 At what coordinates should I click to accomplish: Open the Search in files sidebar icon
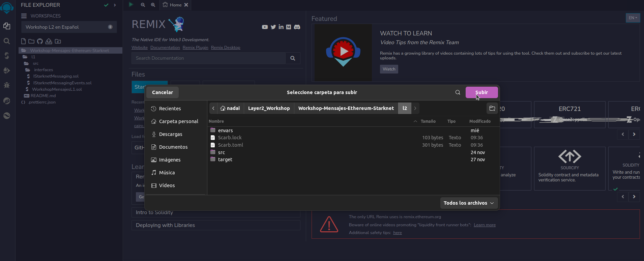(7, 41)
